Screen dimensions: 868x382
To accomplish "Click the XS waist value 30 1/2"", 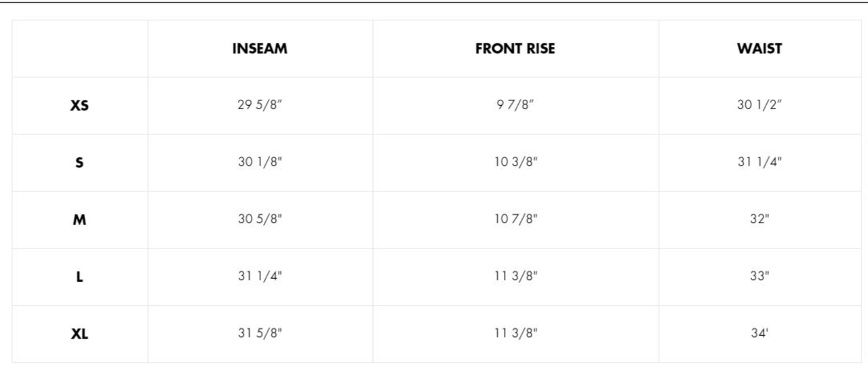I will tap(759, 106).
